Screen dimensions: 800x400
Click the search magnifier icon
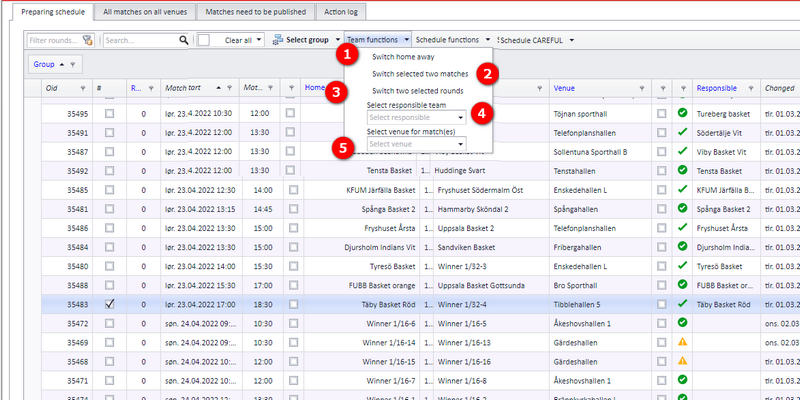(x=184, y=40)
